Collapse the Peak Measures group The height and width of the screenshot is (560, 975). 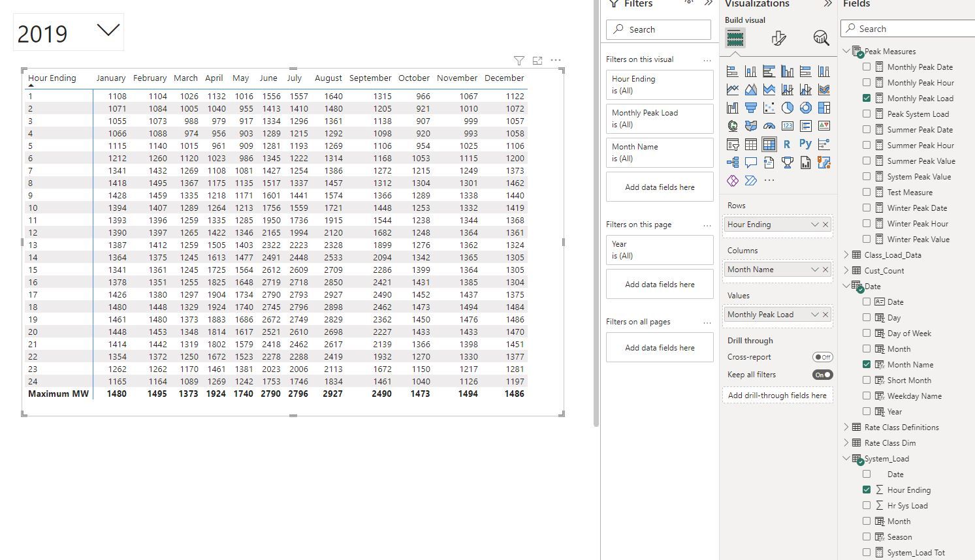tap(846, 51)
